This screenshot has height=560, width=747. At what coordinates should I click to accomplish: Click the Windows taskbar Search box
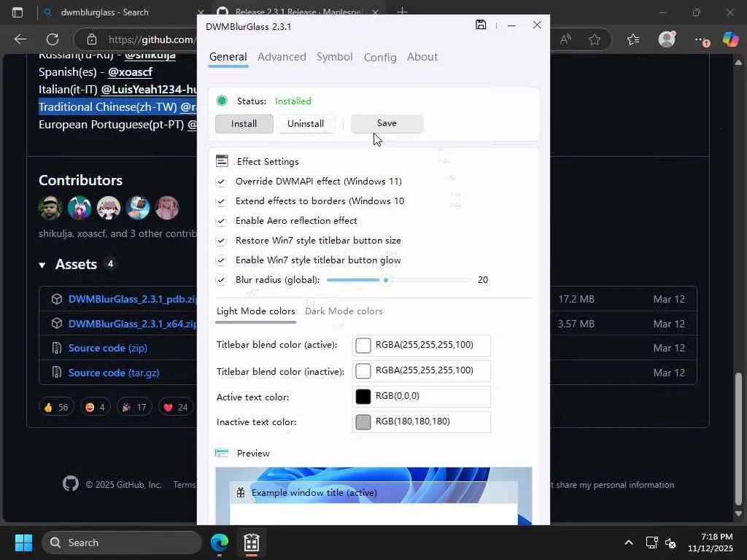pyautogui.click(x=122, y=542)
